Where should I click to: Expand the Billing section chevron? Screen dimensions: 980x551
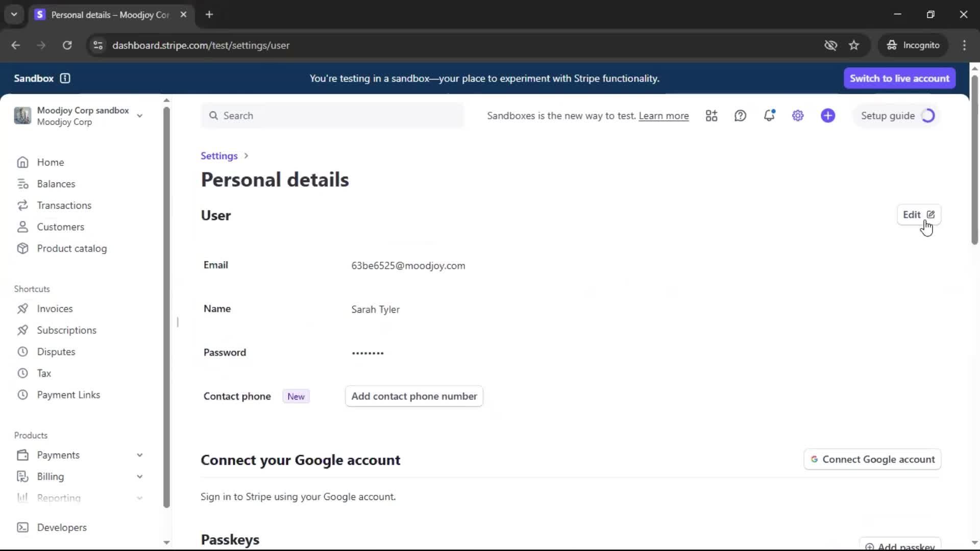(x=139, y=477)
